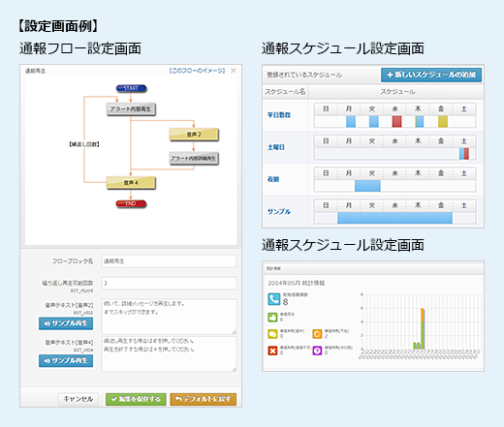Click the フローブロック名 input field

(169, 261)
